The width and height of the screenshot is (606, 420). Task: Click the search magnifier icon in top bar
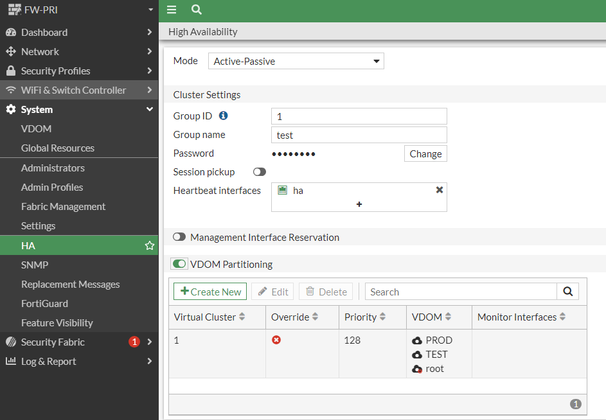[x=196, y=9]
